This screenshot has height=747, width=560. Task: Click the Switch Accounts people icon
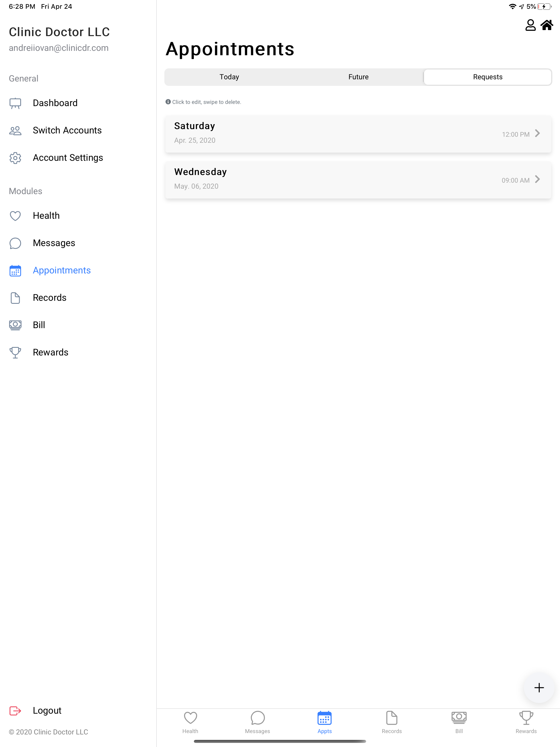click(x=15, y=130)
